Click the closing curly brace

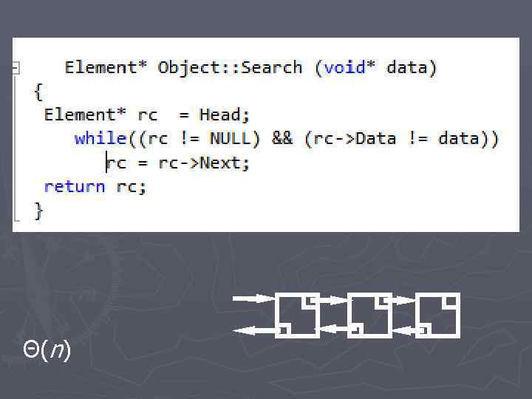[38, 211]
